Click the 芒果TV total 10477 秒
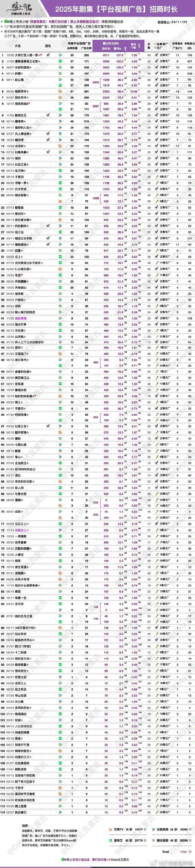This screenshot has height=868, width=195. tap(141, 829)
